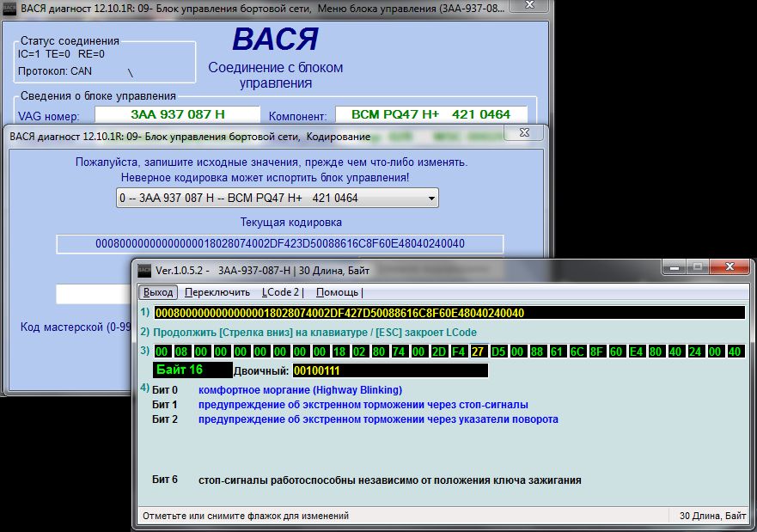Open the Переключить menu

click(217, 292)
